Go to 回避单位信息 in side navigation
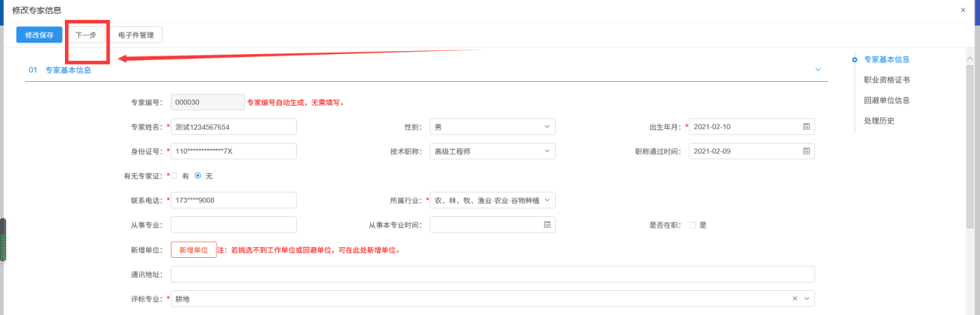The image size is (980, 315). (x=886, y=100)
